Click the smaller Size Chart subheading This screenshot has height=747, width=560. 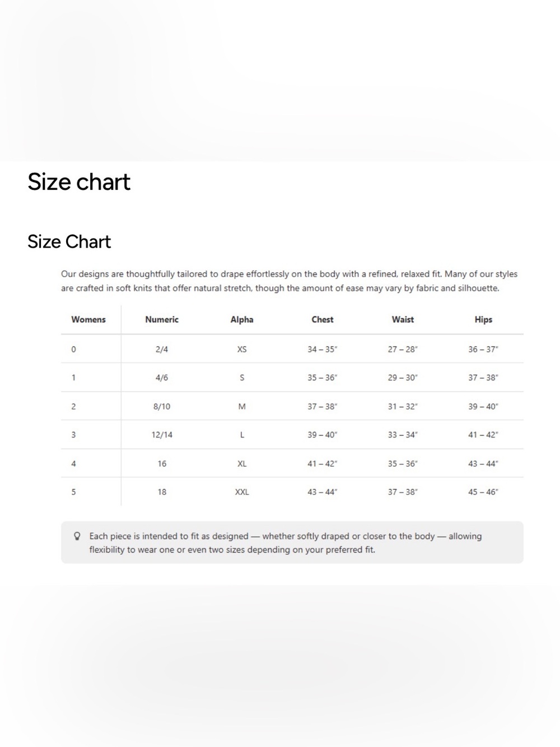pos(69,242)
